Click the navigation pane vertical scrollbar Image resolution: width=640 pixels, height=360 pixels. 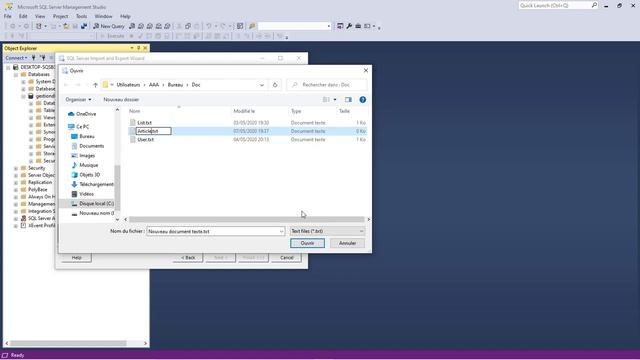click(x=118, y=188)
